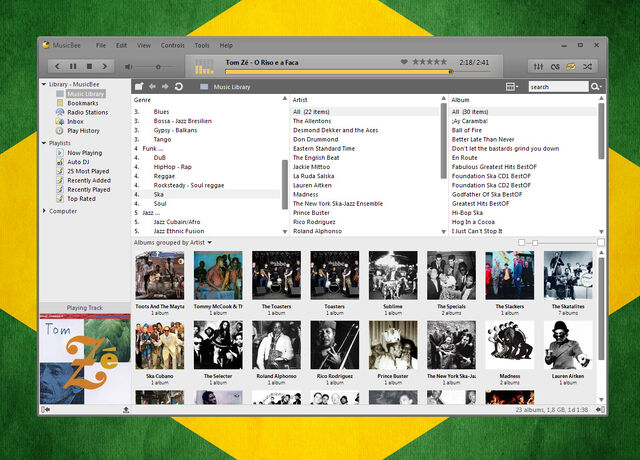
Task: Open Radio Stations in the sidebar
Action: pyautogui.click(x=87, y=112)
